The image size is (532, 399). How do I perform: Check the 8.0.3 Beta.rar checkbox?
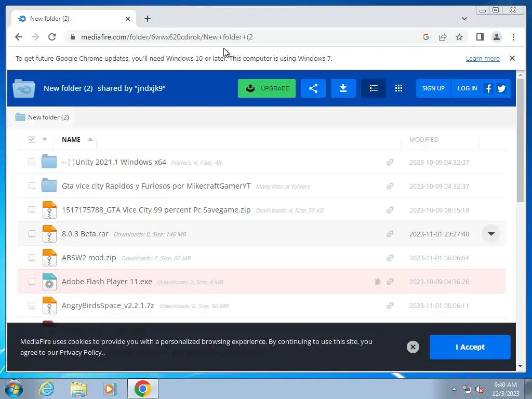pos(32,233)
